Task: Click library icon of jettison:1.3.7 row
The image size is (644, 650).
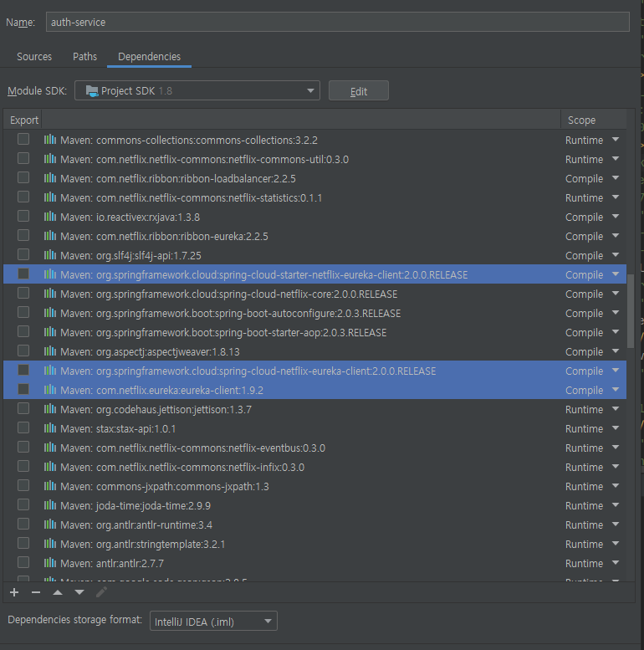Action: click(50, 409)
